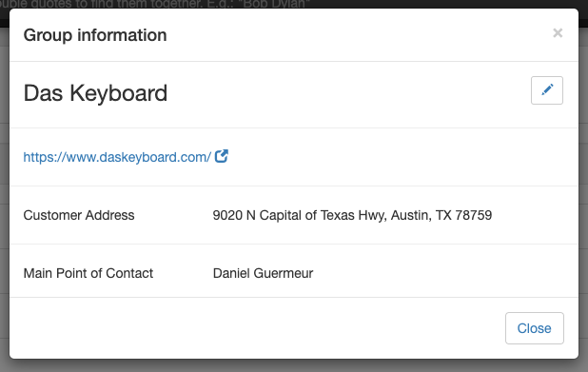The image size is (588, 372).
Task: Click the "Das Keyboard" group name heading
Action: (x=95, y=92)
